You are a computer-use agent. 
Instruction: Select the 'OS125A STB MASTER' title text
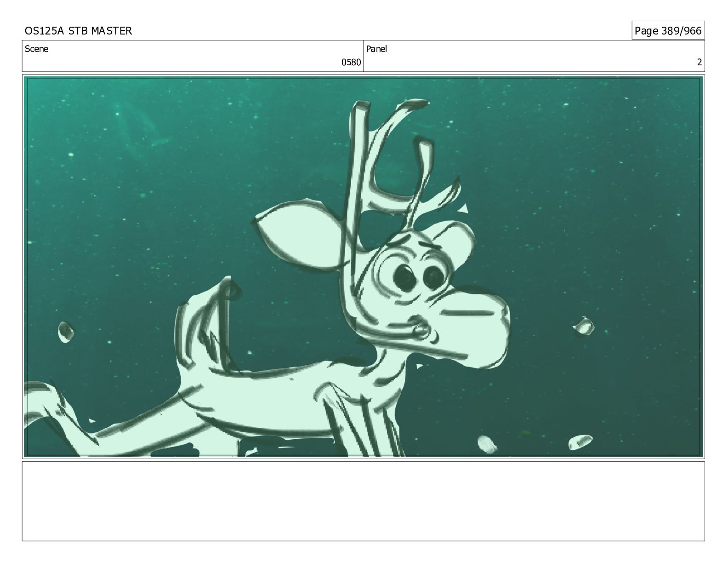click(x=79, y=31)
